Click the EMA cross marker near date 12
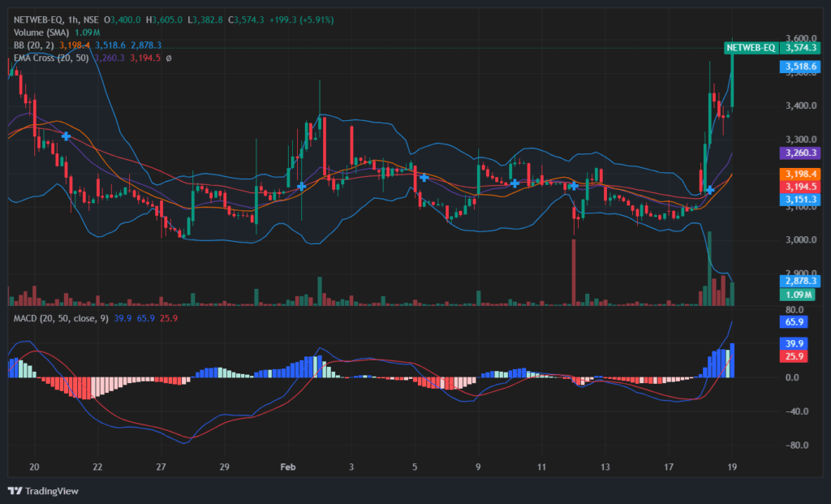The height and width of the screenshot is (504, 831). 574,186
